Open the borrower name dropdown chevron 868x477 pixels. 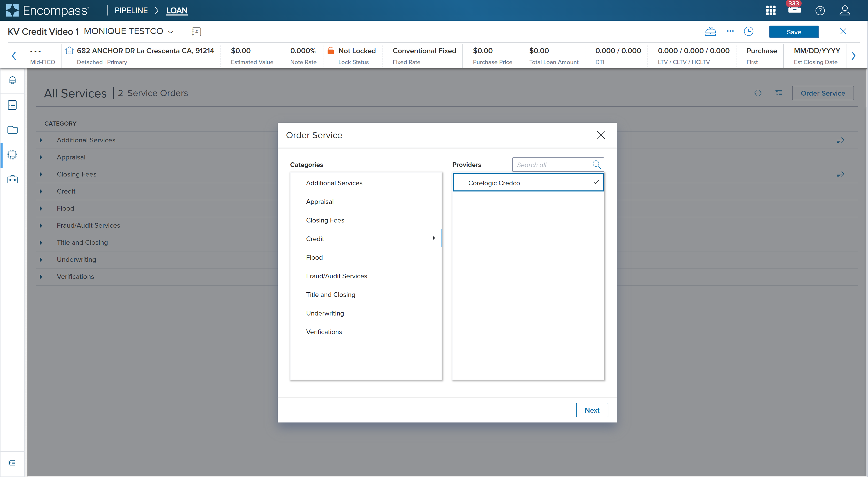click(171, 32)
